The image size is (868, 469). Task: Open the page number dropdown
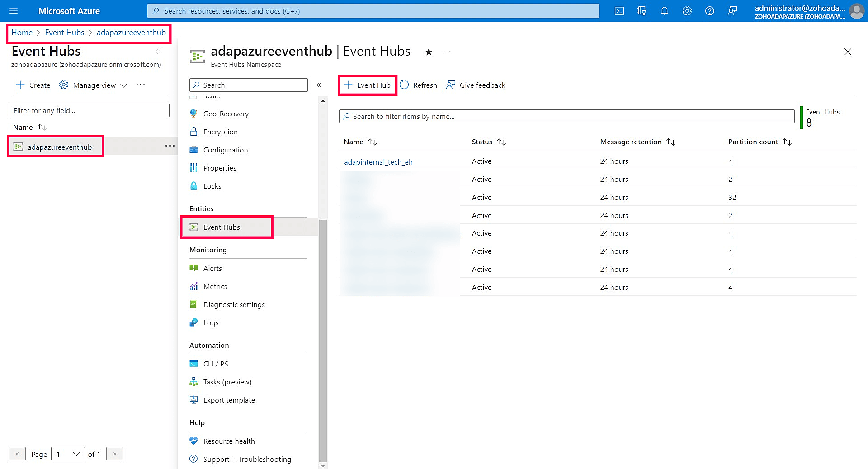click(x=68, y=454)
